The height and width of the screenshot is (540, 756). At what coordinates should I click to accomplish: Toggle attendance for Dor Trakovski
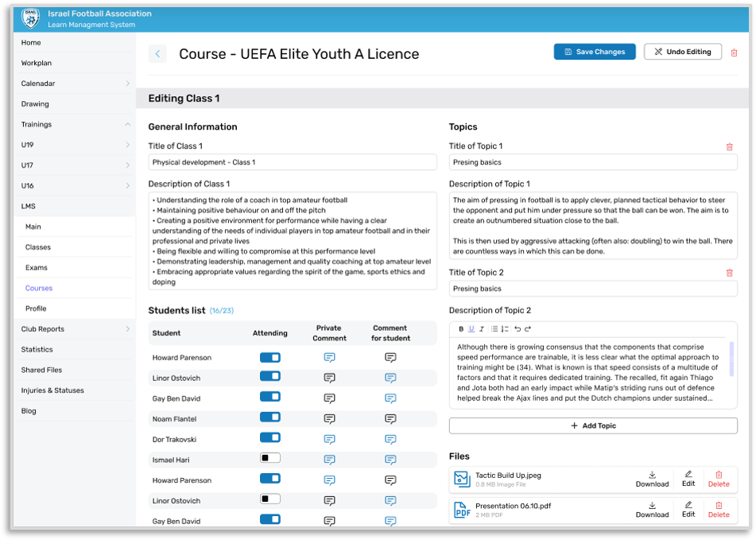[x=270, y=437]
